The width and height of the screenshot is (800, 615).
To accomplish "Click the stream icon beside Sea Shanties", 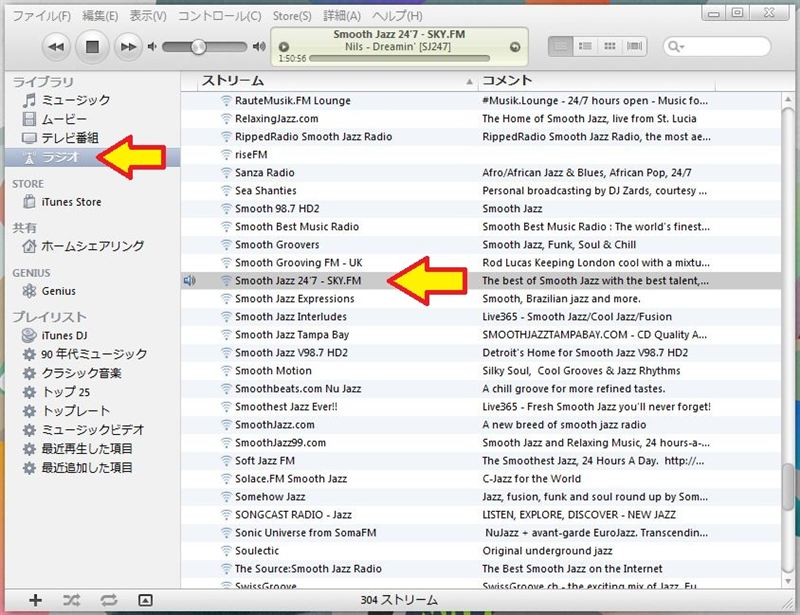I will [226, 190].
